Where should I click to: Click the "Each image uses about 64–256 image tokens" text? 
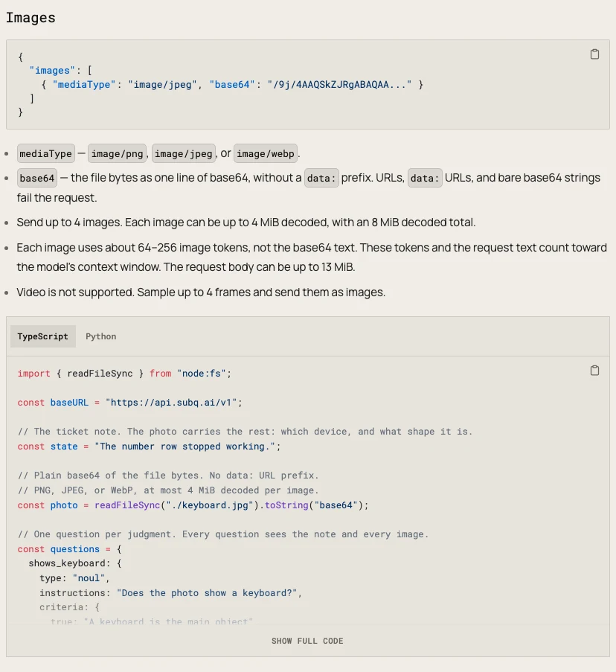pyautogui.click(x=312, y=257)
